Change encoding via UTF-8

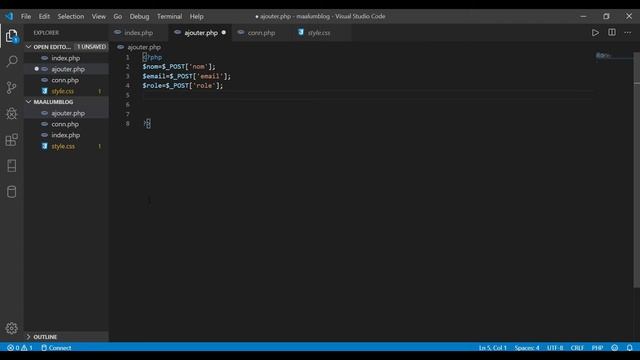[x=555, y=348]
